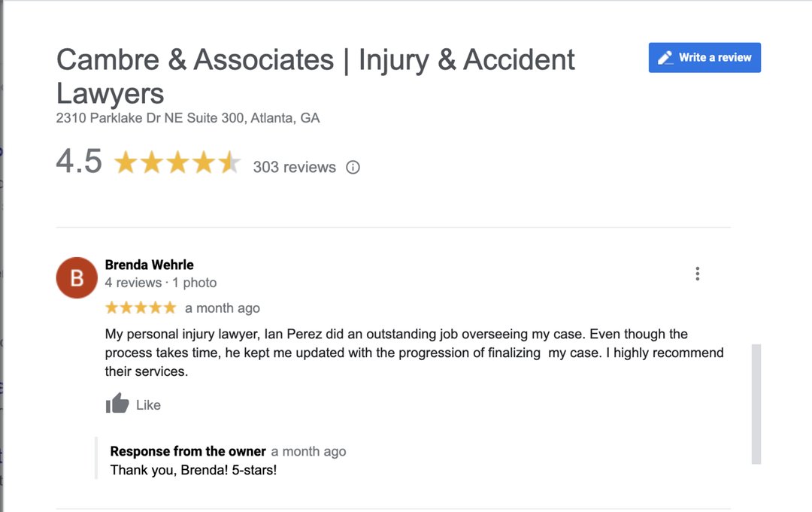Click the Like label under the review

tap(148, 404)
